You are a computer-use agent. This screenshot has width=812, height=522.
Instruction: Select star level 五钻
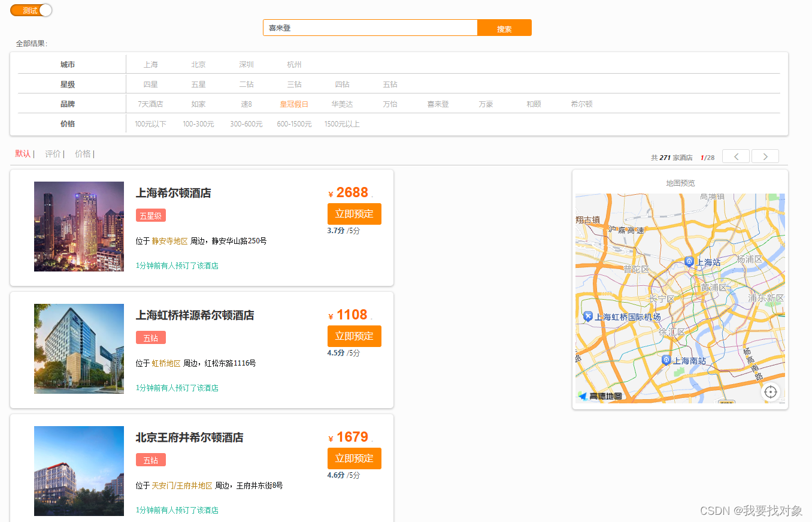click(390, 85)
